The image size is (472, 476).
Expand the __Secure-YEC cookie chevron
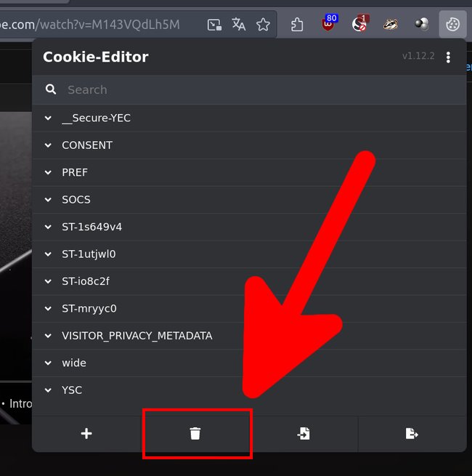[x=48, y=118]
